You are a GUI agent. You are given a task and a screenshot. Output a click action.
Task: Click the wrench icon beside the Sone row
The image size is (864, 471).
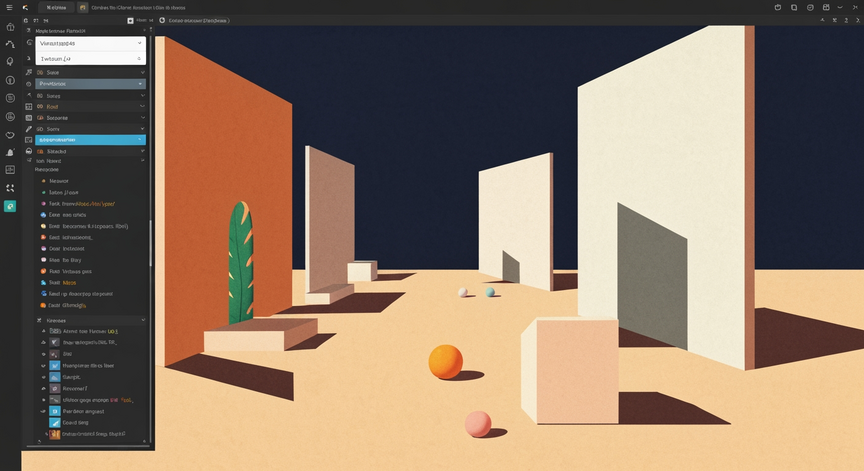(x=29, y=72)
